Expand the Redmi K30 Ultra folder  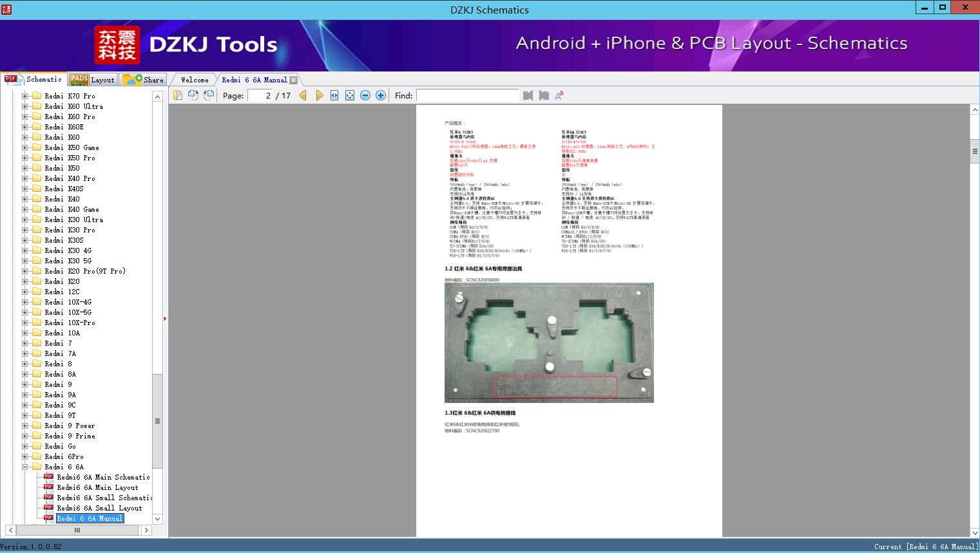[25, 220]
